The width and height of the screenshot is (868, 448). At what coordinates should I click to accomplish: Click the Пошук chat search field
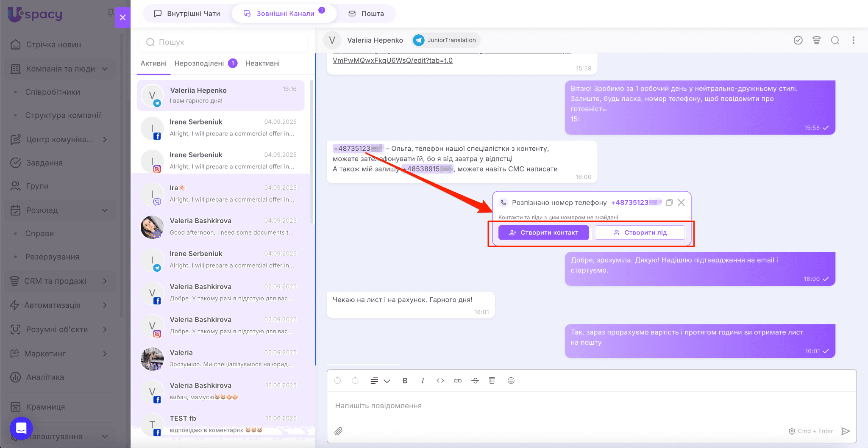[x=223, y=42]
